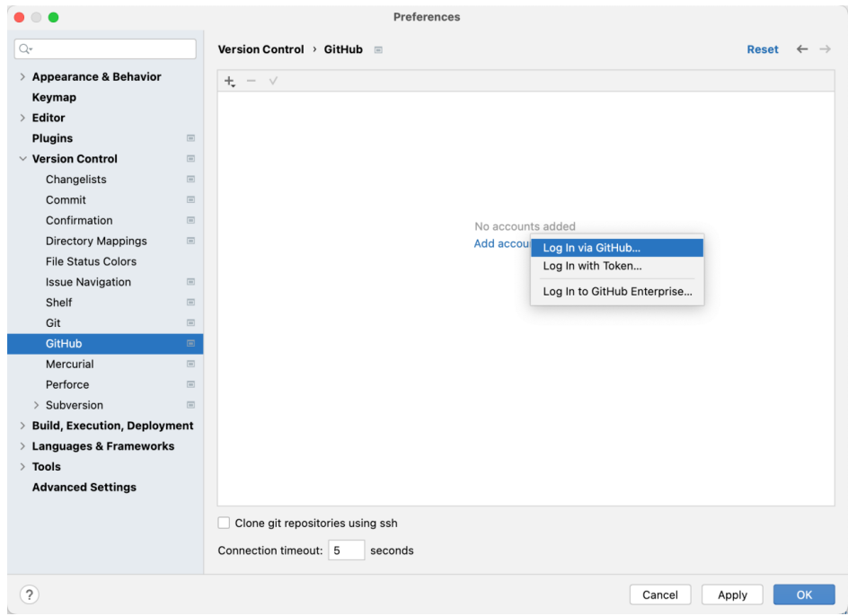Click the project icon on Changelists row
Image resolution: width=848 pixels, height=616 pixels.
(x=190, y=179)
